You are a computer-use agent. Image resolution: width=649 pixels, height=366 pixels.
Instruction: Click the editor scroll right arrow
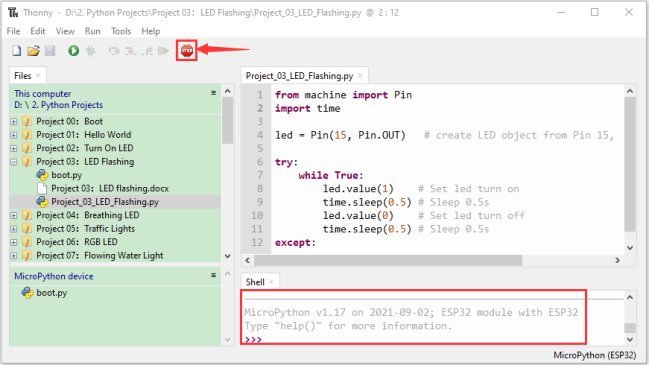(x=618, y=260)
